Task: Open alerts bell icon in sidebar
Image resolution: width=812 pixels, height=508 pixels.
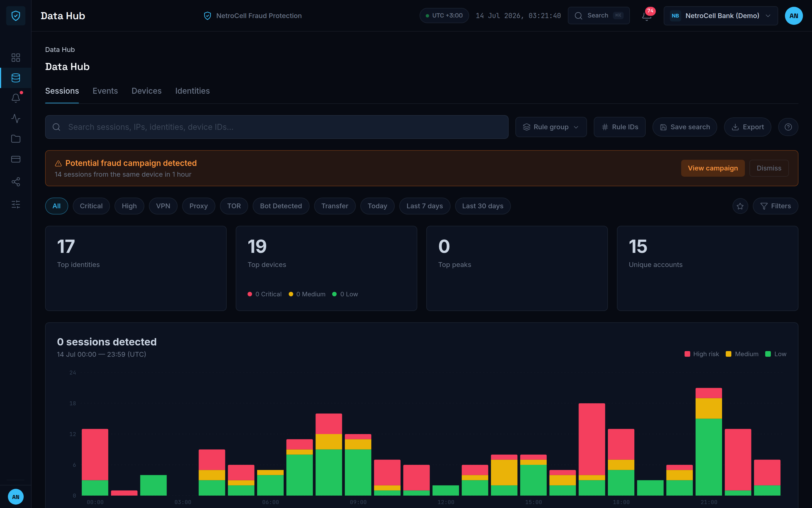Action: (x=16, y=98)
